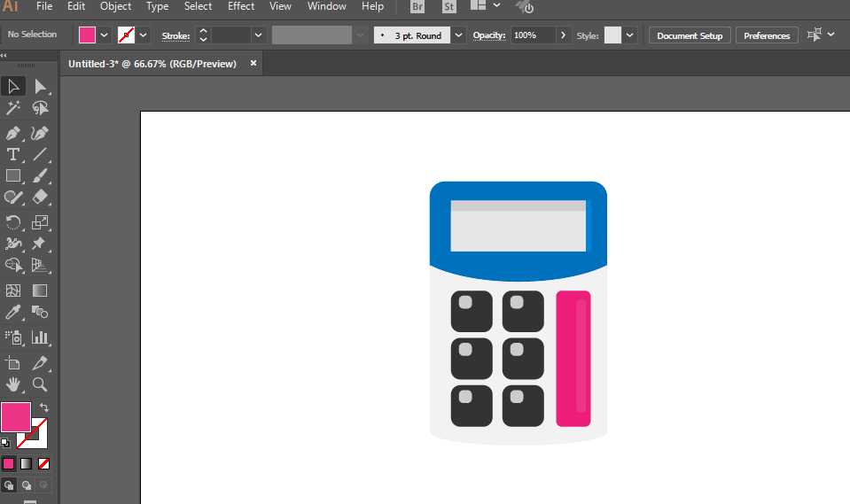The width and height of the screenshot is (850, 504).
Task: Select the Eraser tool
Action: coord(40,198)
